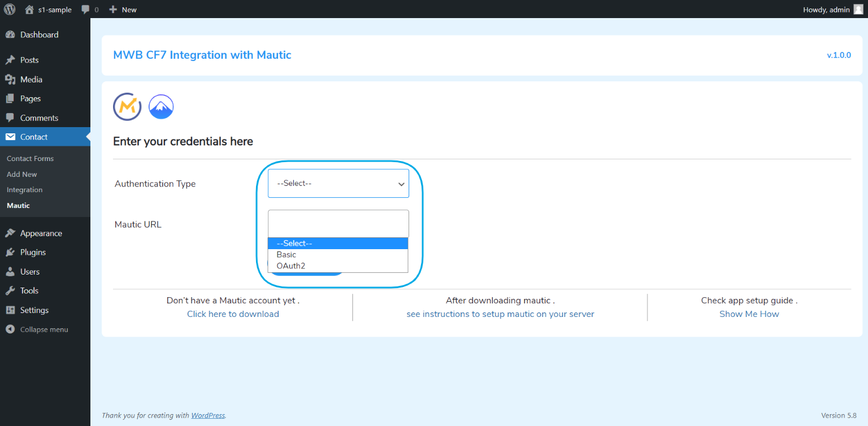Click the Media icon in sidebar

point(10,79)
